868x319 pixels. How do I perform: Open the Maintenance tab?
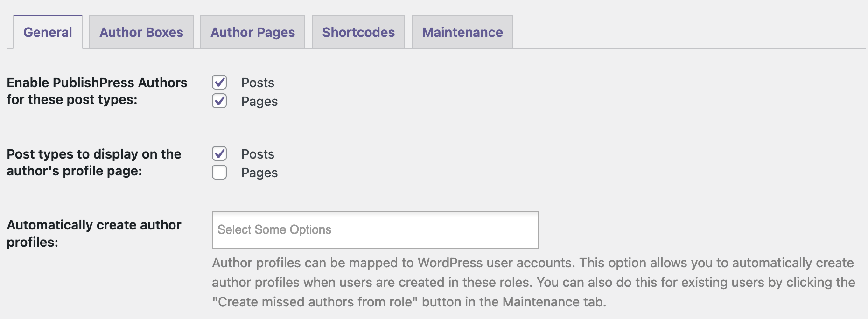462,32
